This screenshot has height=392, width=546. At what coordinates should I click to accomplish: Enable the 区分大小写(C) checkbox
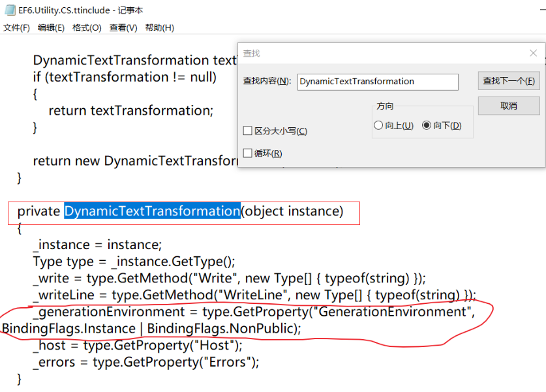point(248,131)
